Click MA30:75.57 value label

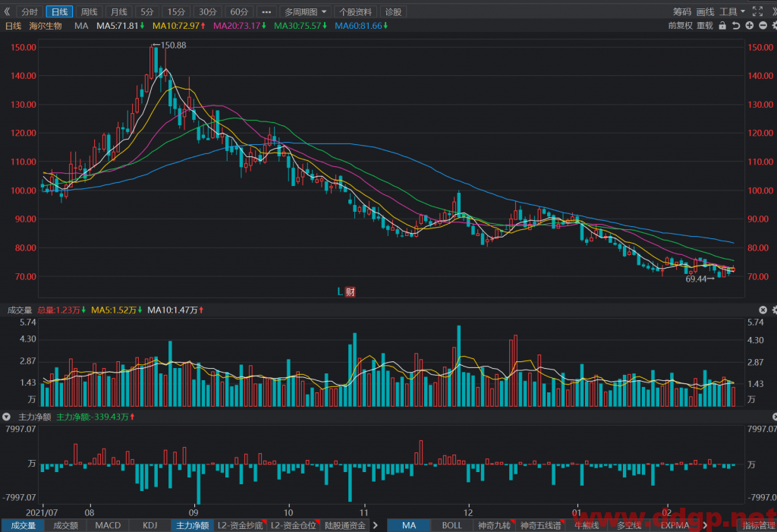coord(300,26)
